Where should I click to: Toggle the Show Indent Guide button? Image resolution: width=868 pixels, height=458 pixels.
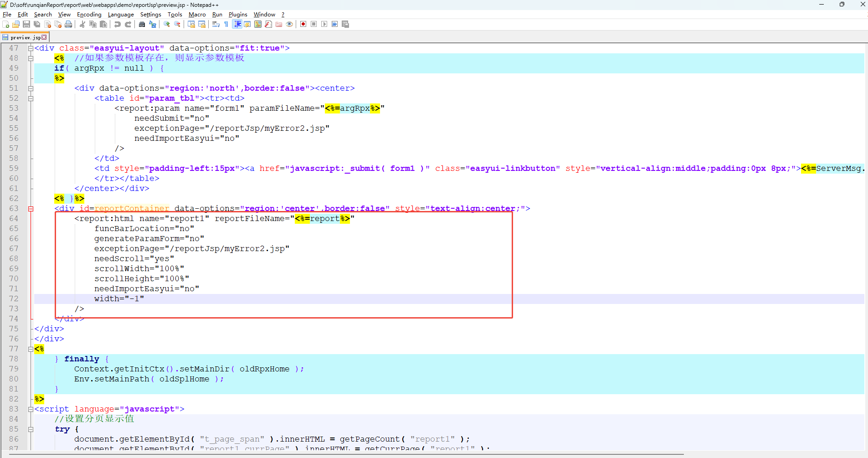coord(237,24)
